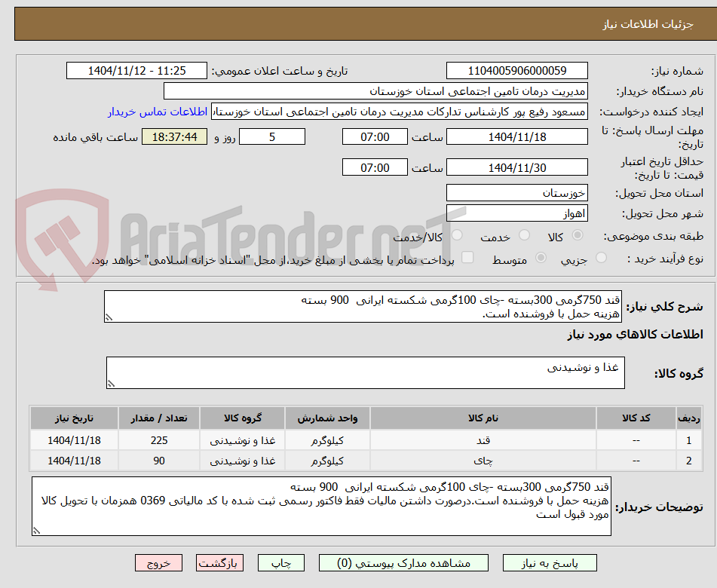The image size is (717, 588).
Task: Click the response deadline date 1404/11/18 field
Action: [x=516, y=136]
